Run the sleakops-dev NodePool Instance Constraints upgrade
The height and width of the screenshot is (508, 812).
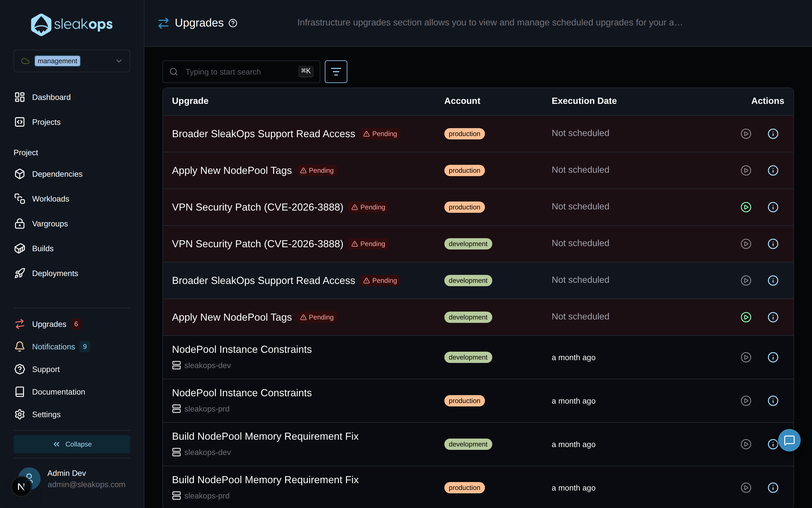[746, 357]
